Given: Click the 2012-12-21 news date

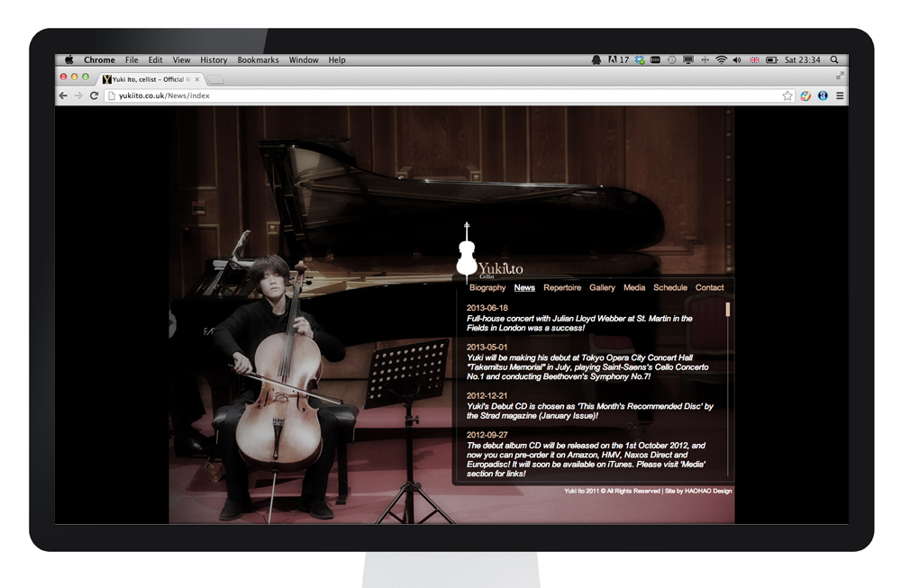Looking at the screenshot, I should (x=487, y=396).
